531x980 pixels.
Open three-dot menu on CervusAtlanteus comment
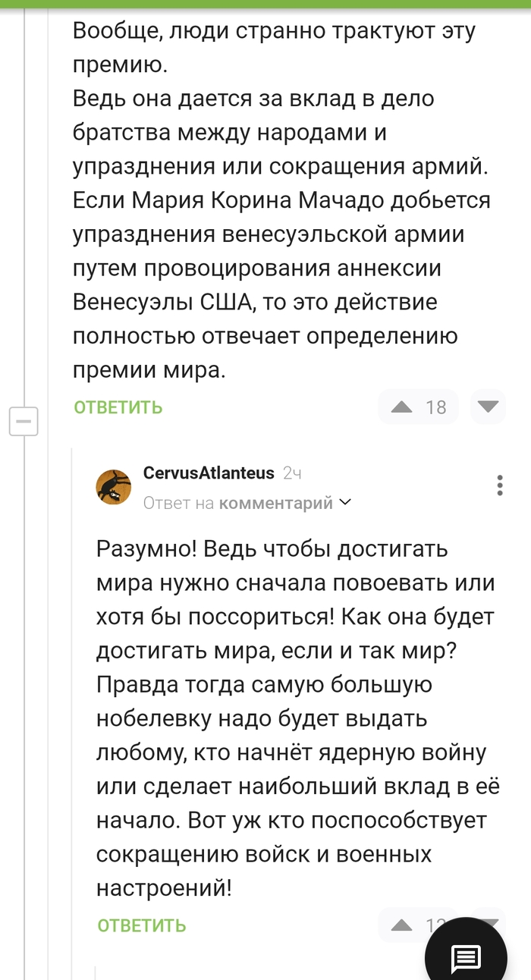tap(500, 485)
